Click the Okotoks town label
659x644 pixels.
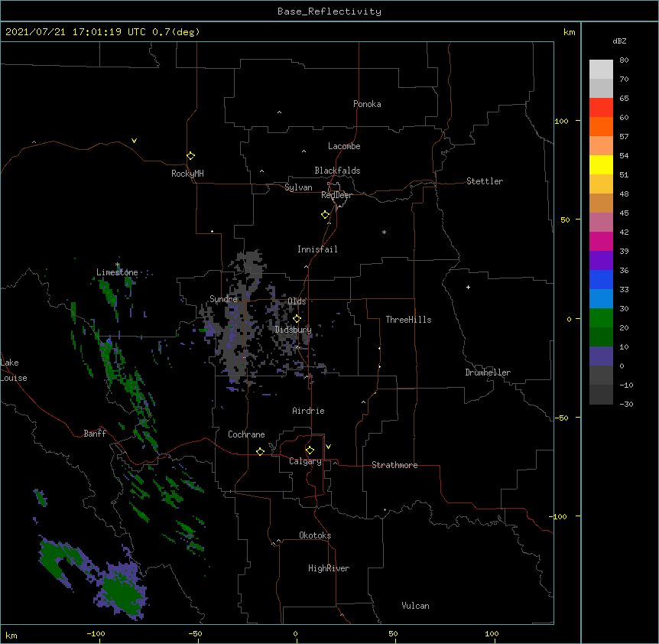pos(315,535)
